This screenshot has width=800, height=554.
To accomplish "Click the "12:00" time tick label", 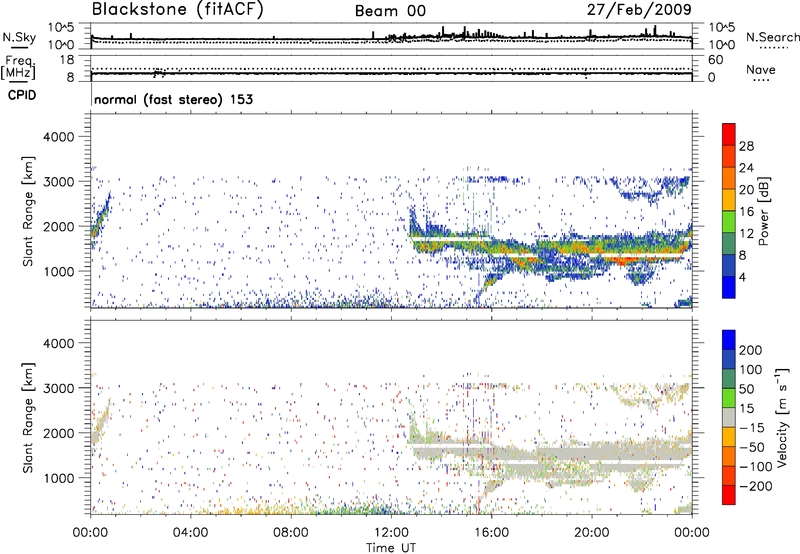I will 391,533.
